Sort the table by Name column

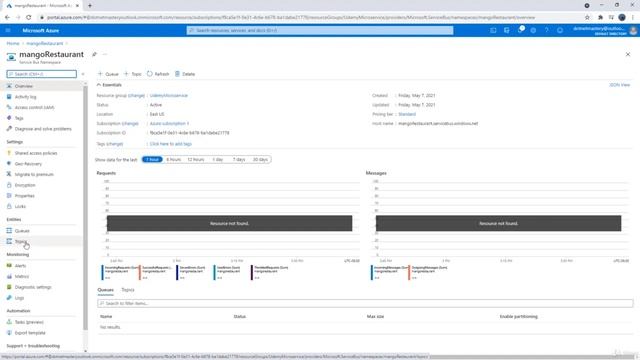(106, 317)
